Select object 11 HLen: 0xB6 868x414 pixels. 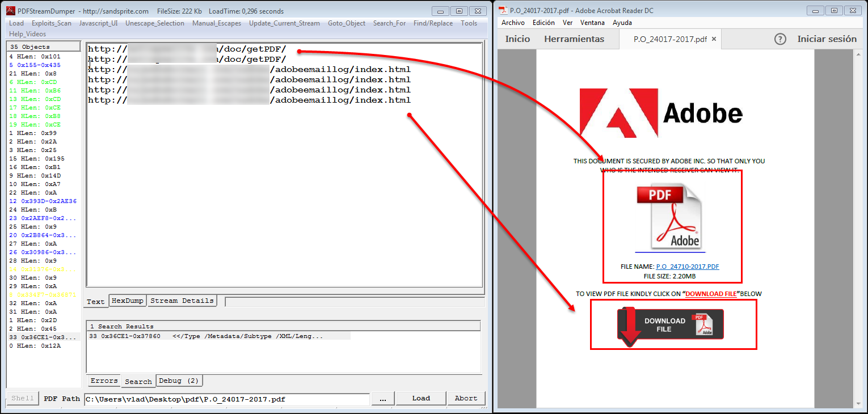tap(35, 91)
